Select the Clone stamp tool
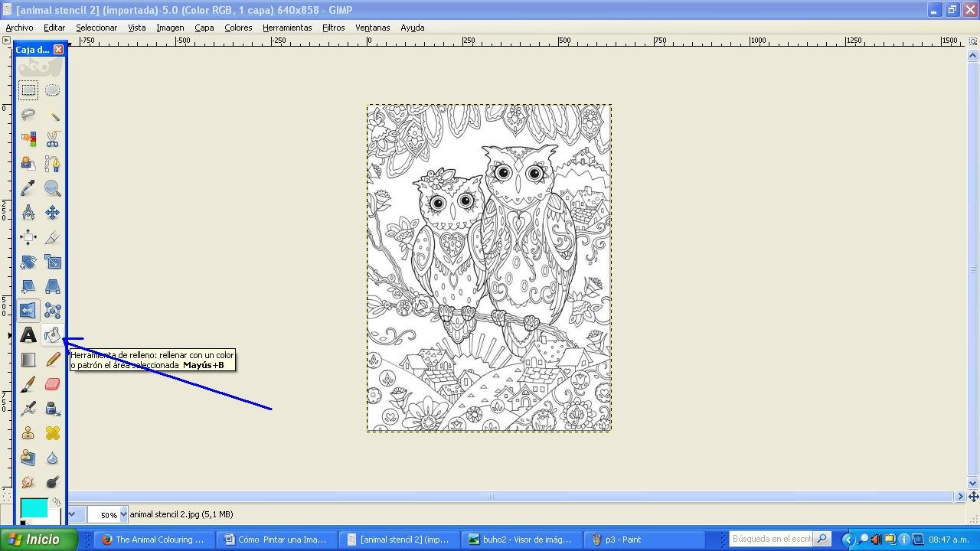980x551 pixels. click(x=28, y=433)
